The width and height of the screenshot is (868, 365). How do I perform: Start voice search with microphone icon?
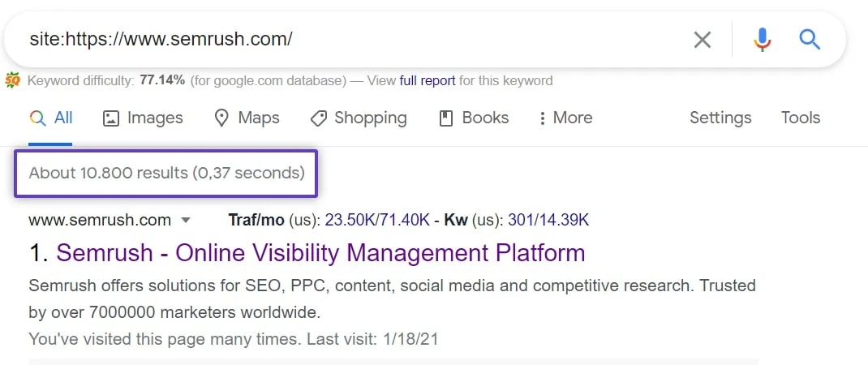click(762, 39)
